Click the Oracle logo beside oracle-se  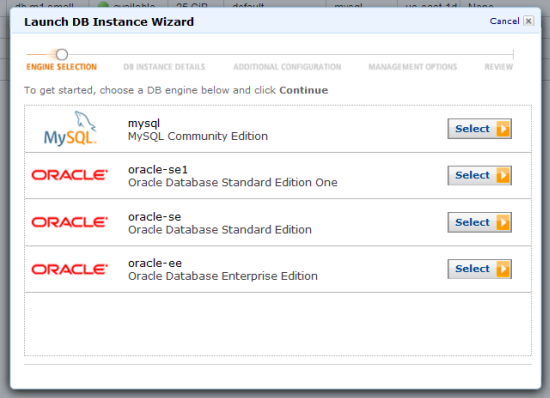tap(69, 222)
